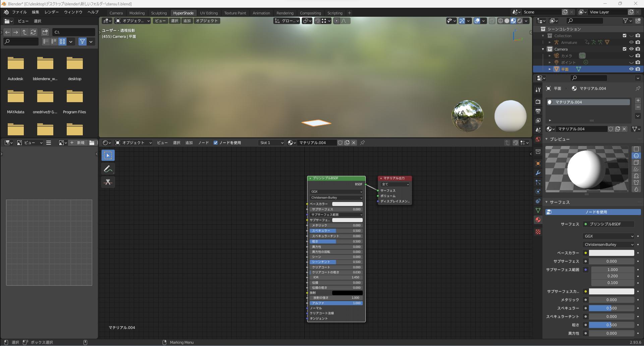Viewport: 644px width, 346px height.
Task: Select the Annotate tool in node editor
Action: coord(108,169)
